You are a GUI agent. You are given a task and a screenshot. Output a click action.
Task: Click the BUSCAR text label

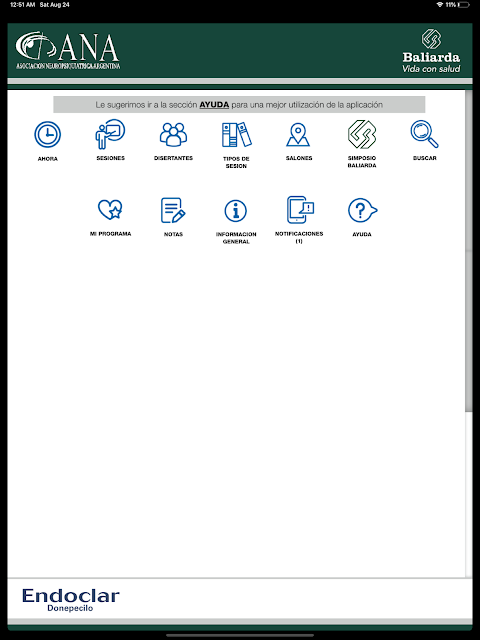(424, 158)
